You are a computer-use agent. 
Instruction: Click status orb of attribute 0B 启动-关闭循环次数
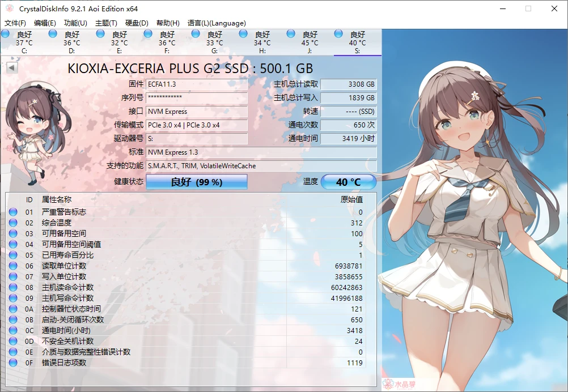click(13, 319)
